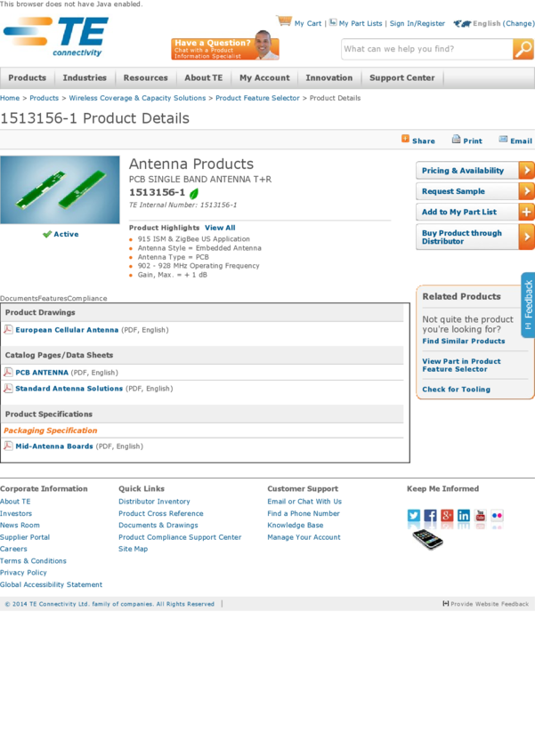This screenshot has height=756, width=535.
Task: Click the mobile phone icon
Action: (x=428, y=539)
